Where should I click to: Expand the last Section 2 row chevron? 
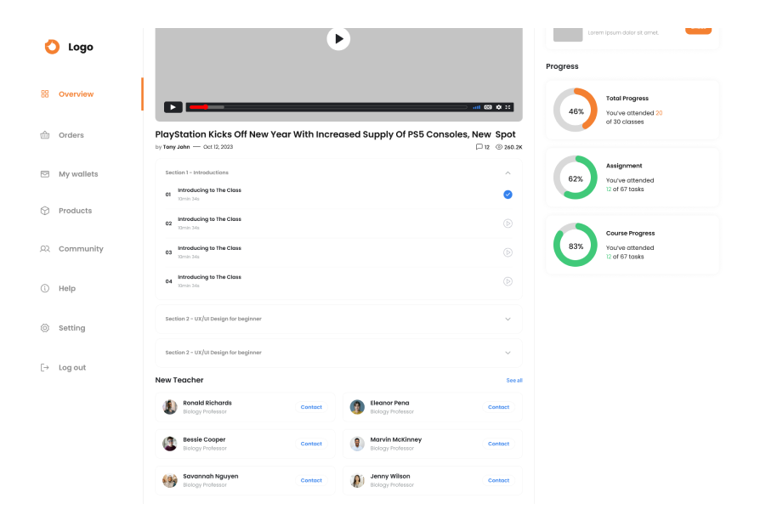[x=508, y=353]
